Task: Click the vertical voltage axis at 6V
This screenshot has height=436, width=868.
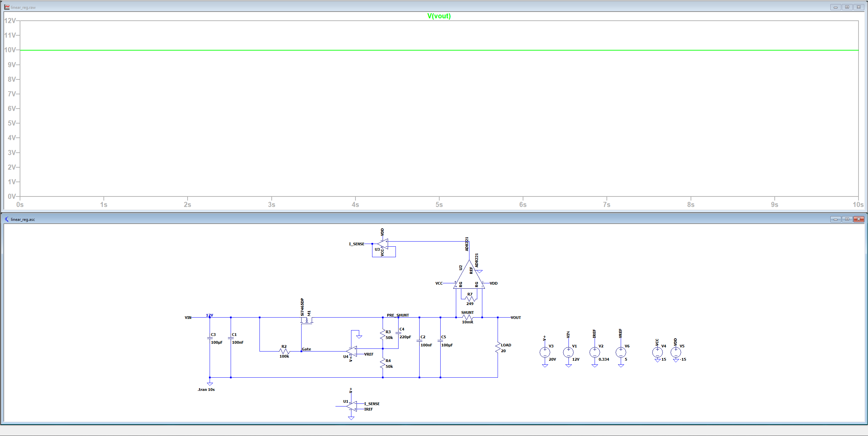Action: click(x=12, y=109)
